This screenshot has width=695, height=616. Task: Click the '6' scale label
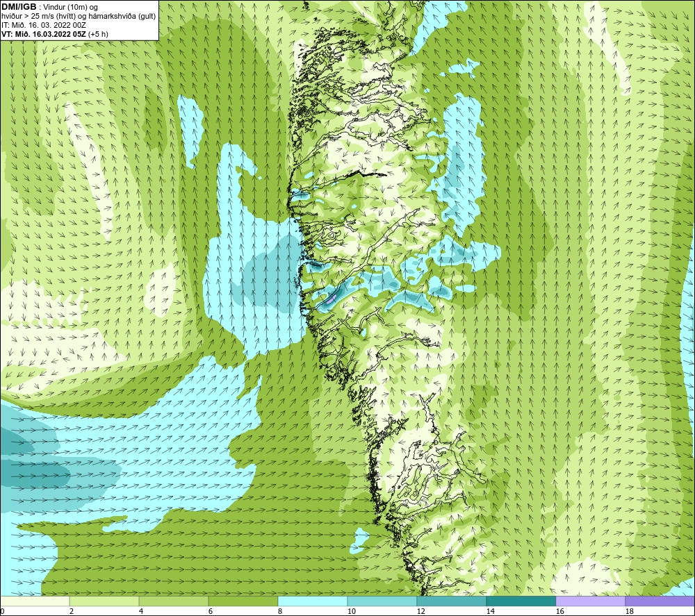coord(210,611)
